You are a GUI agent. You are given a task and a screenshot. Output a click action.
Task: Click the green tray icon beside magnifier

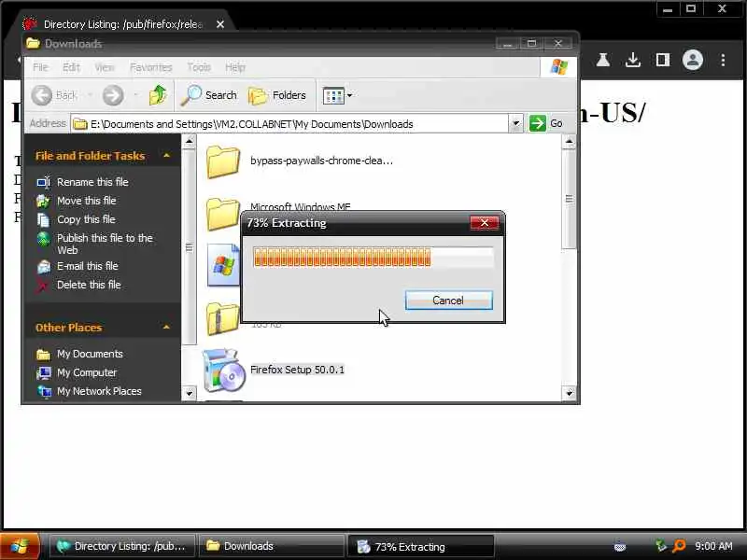point(661,546)
